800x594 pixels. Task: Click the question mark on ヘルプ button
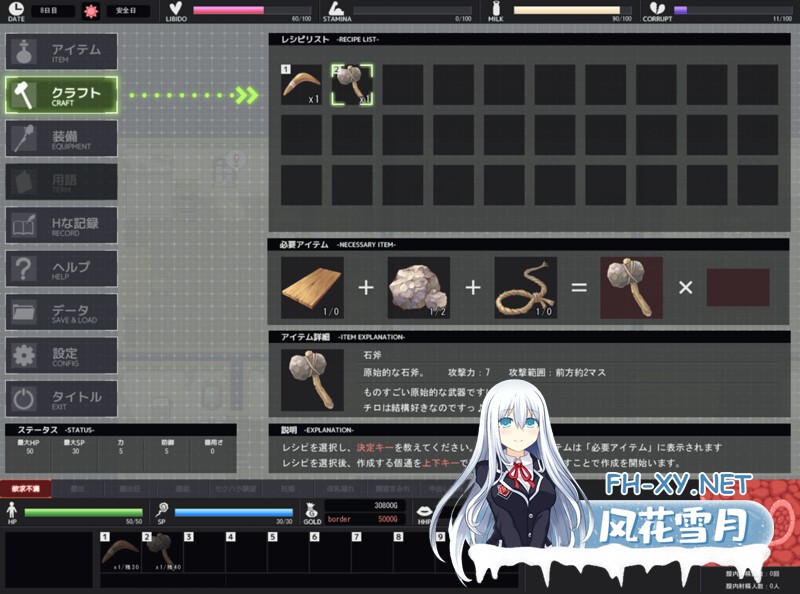pyautogui.click(x=23, y=268)
